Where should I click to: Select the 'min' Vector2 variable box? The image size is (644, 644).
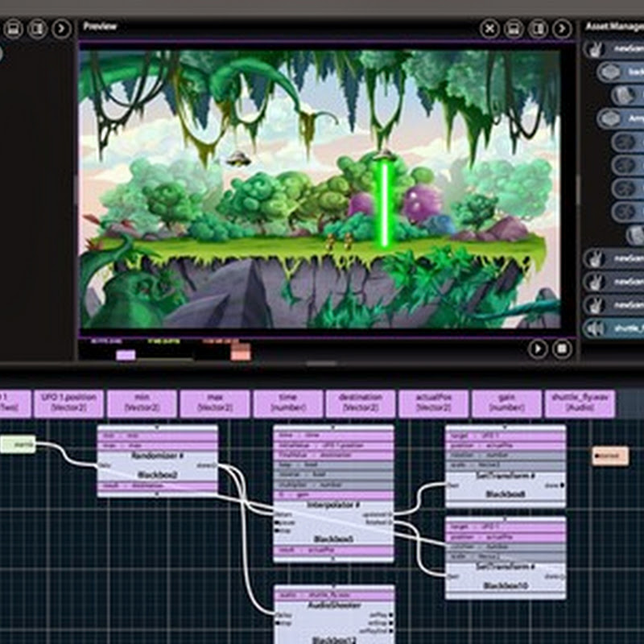pos(142,403)
